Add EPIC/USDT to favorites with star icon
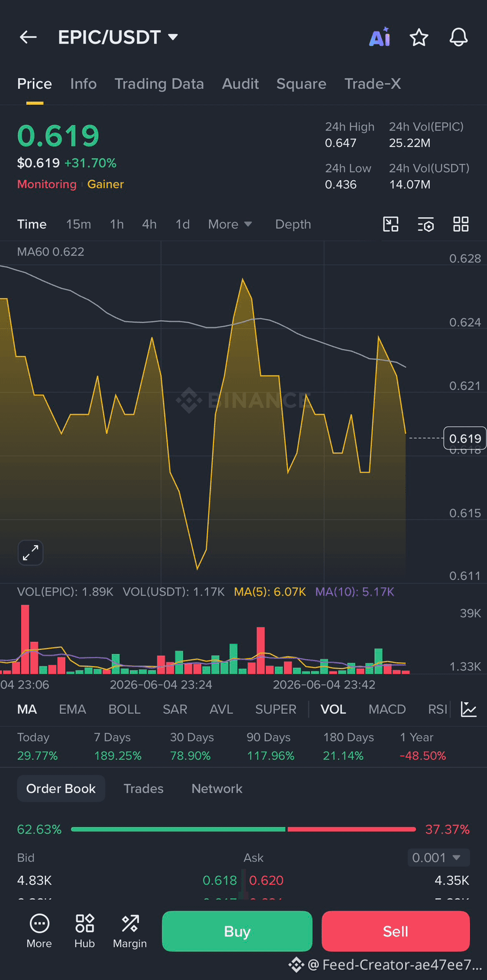The height and width of the screenshot is (980, 487). point(419,37)
